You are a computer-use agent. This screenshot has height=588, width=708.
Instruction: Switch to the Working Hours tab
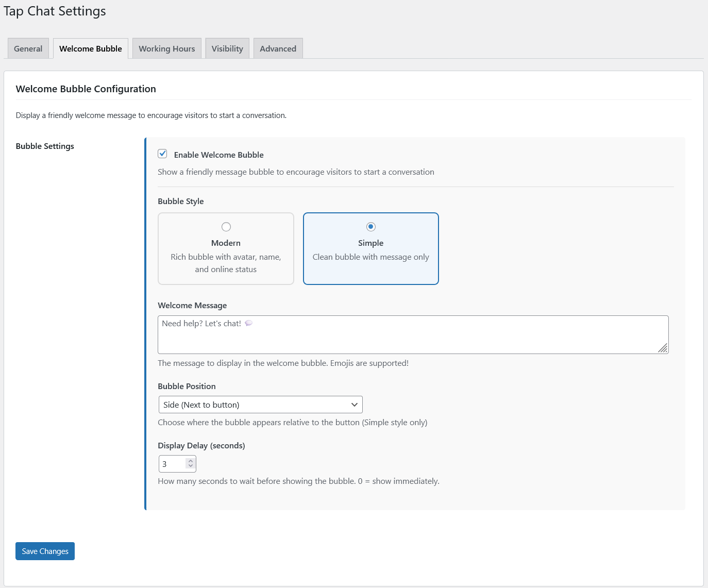[x=166, y=48]
